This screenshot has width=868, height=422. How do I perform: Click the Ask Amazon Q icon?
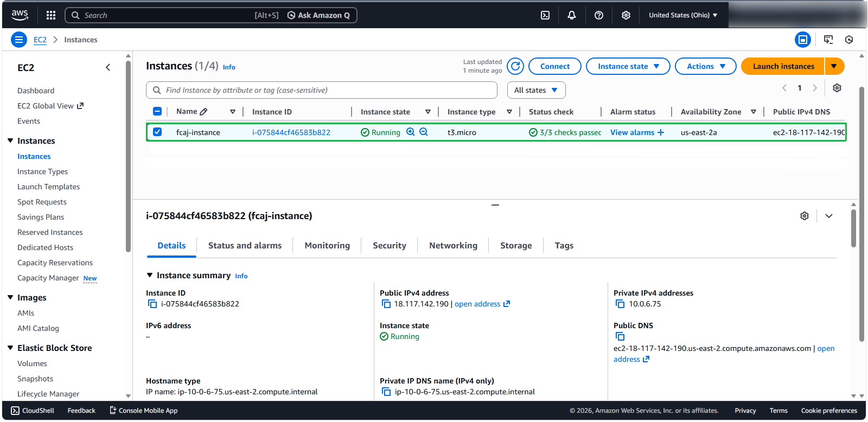[291, 15]
